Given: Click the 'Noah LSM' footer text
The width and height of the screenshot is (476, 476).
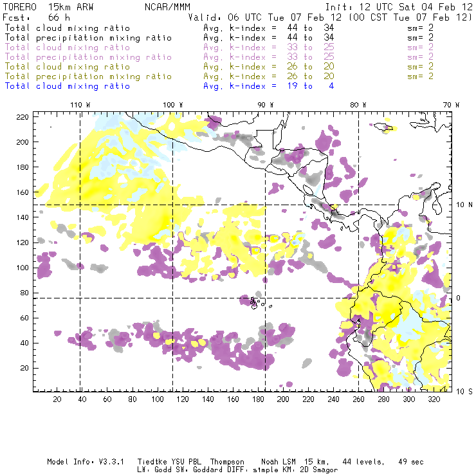Looking at the screenshot, I should pos(279,462).
